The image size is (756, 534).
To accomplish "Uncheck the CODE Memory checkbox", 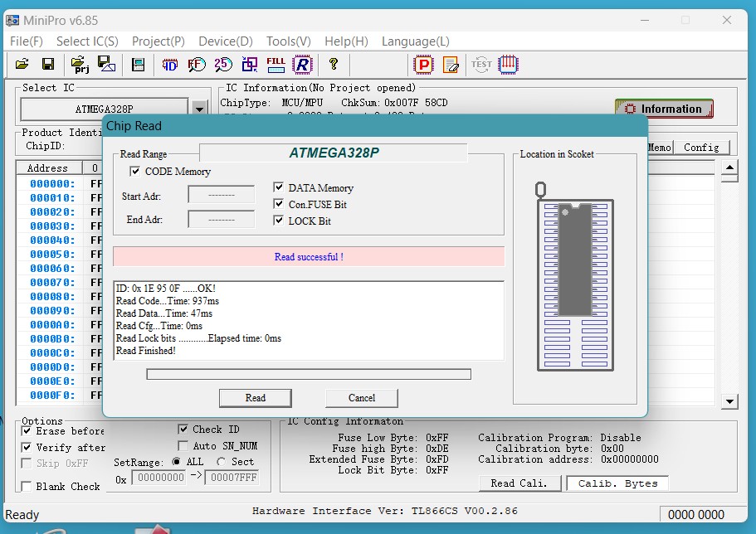I will coord(135,171).
